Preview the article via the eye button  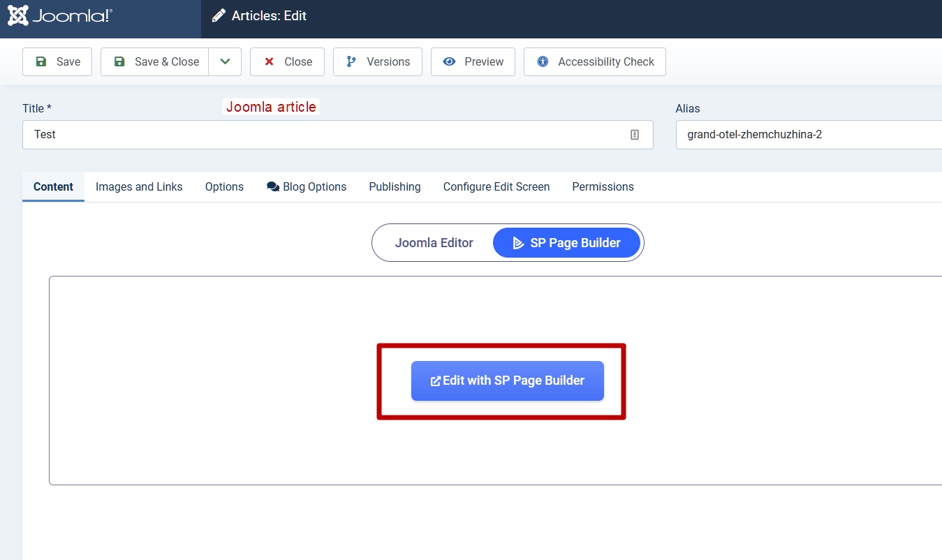(x=473, y=61)
